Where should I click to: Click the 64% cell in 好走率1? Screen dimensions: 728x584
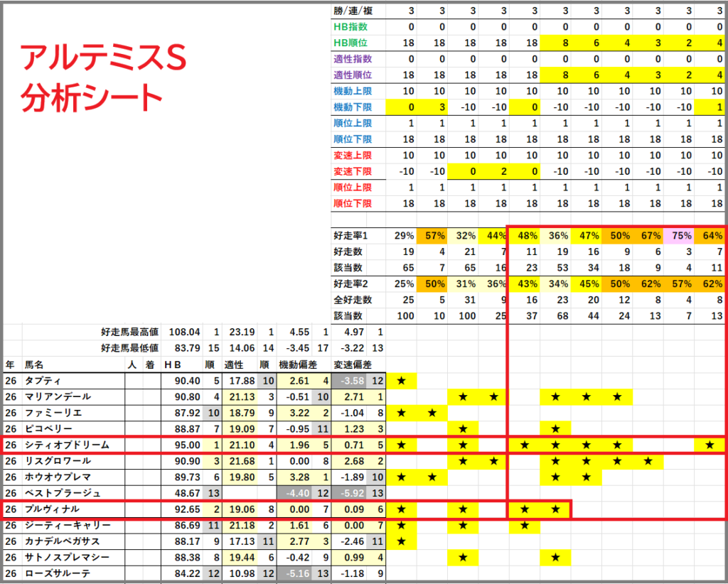click(710, 236)
